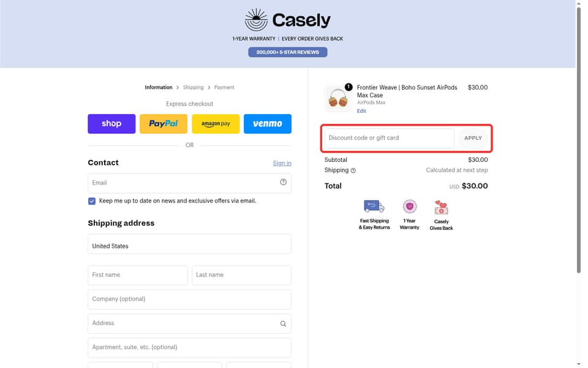Click the total price USD $30.00
Image resolution: width=588 pixels, height=368 pixels.
point(469,186)
